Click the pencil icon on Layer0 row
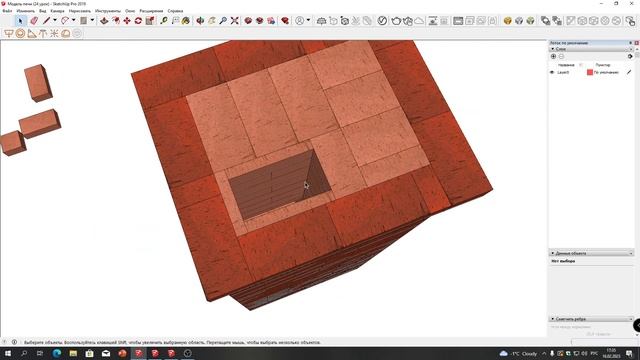This screenshot has width=640, height=360. click(x=629, y=72)
